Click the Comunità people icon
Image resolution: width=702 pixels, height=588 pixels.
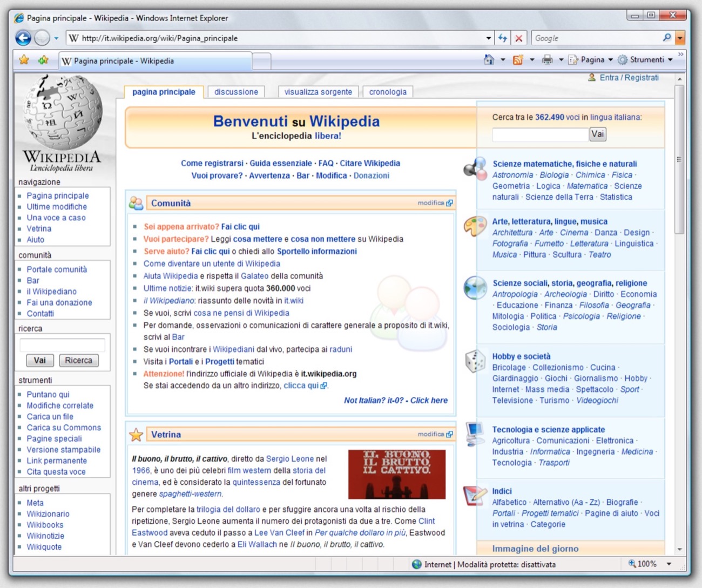coord(136,203)
